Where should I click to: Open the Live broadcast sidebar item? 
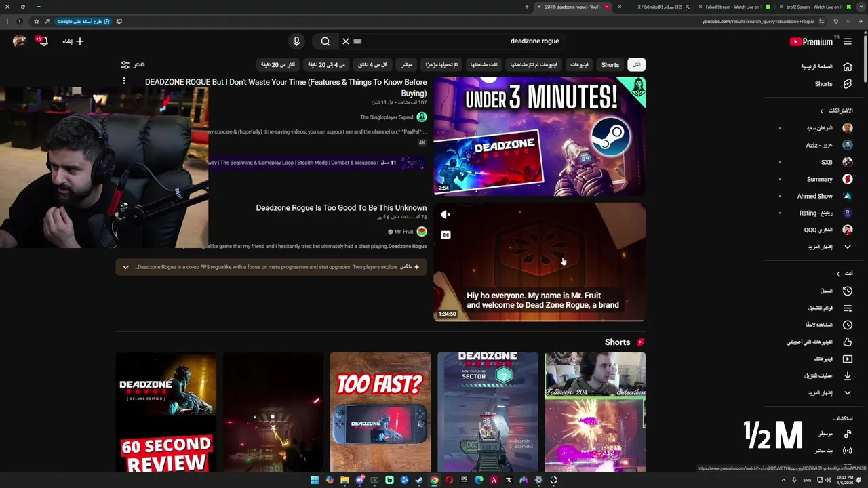[833, 451]
